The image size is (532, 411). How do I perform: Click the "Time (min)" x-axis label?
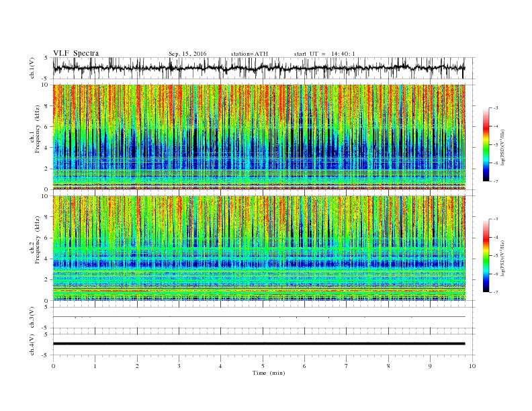coord(269,373)
